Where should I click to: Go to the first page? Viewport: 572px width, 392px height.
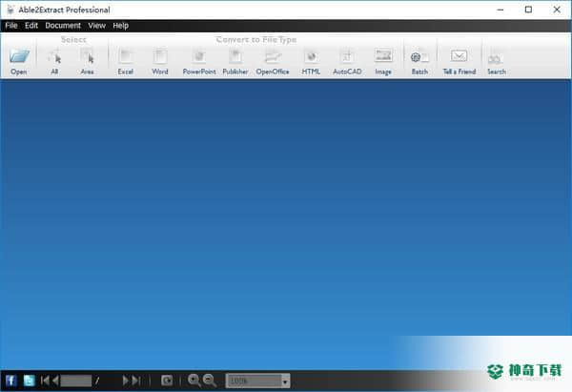[45, 381]
